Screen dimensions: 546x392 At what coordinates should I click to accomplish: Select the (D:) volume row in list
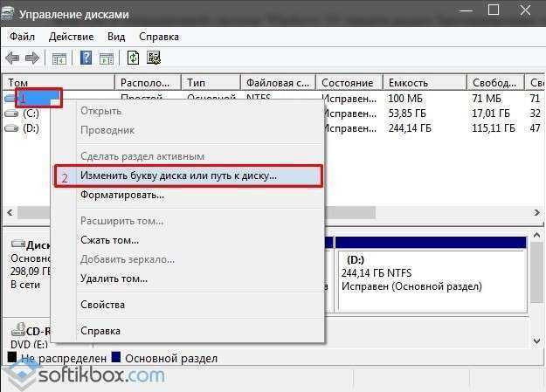[31, 128]
